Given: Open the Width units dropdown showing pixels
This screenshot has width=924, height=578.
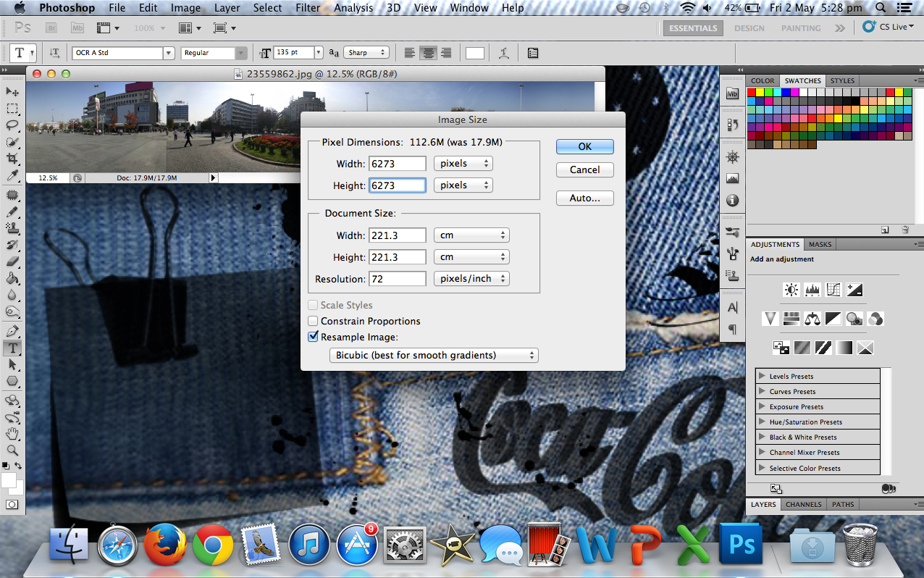Looking at the screenshot, I should coord(463,163).
